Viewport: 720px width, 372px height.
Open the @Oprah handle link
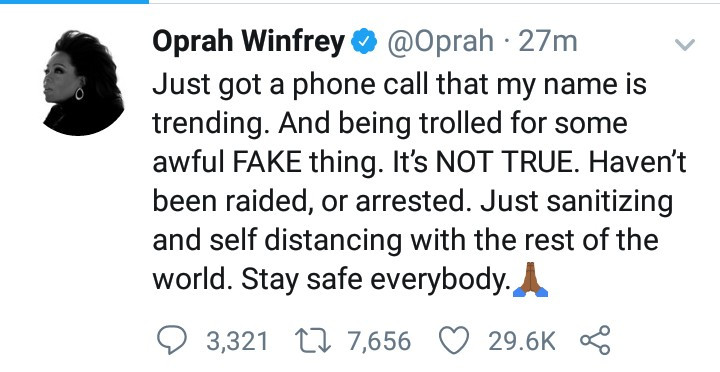coord(441,42)
